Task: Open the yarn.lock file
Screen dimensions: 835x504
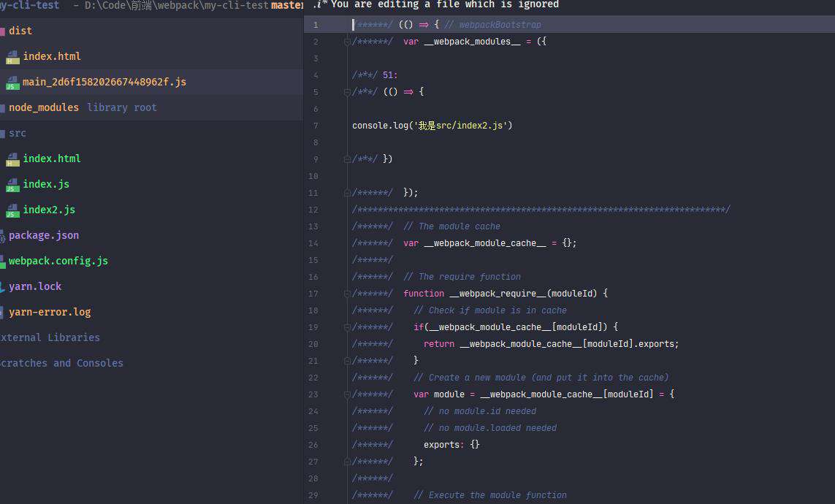Action: 35,286
